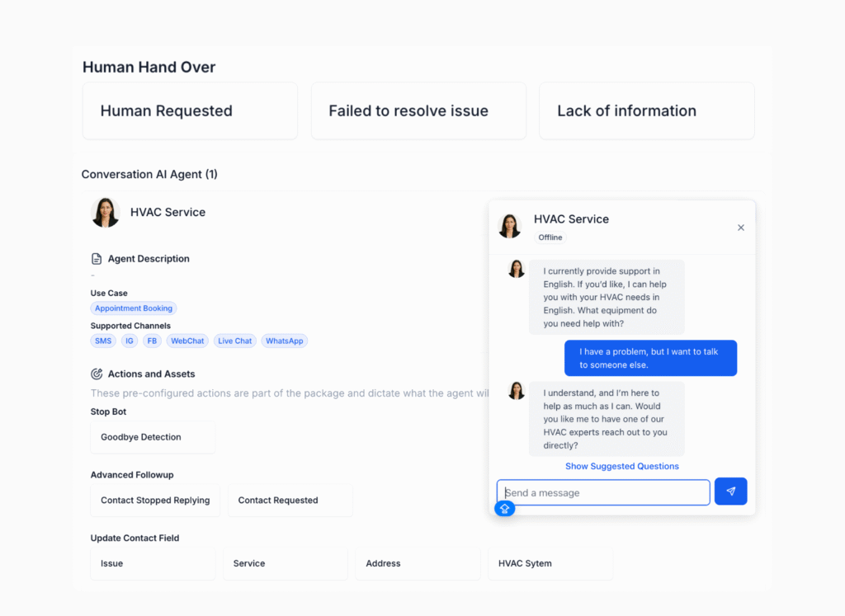Open the Lack of information card
The image size is (845, 616).
646,111
